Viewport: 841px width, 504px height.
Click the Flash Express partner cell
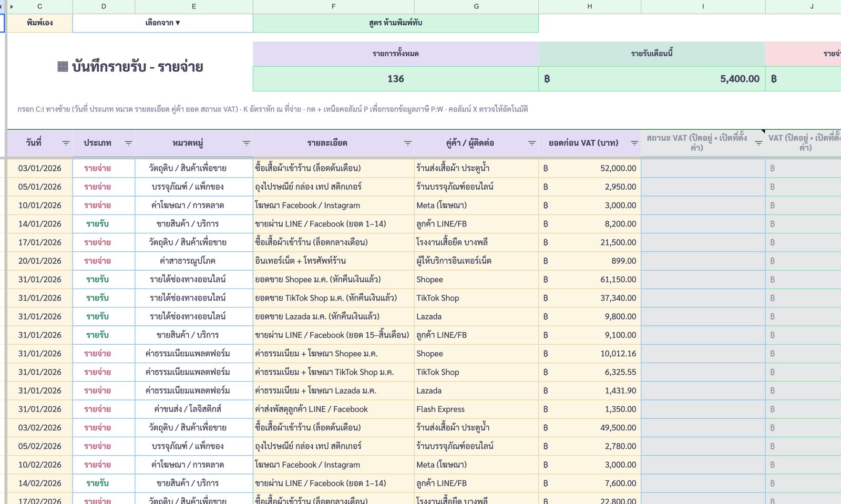(476, 409)
